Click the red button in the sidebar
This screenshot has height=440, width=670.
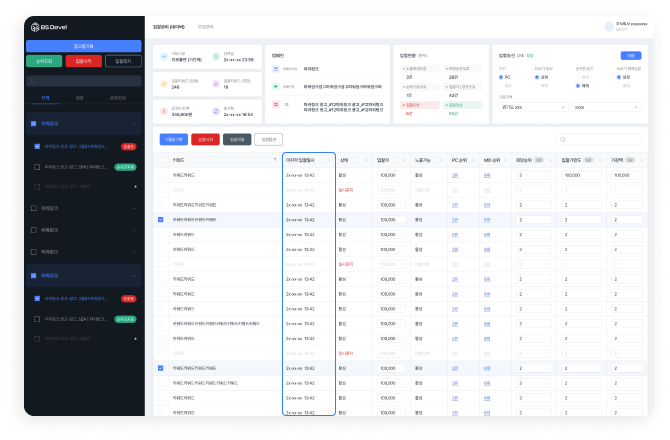[84, 61]
